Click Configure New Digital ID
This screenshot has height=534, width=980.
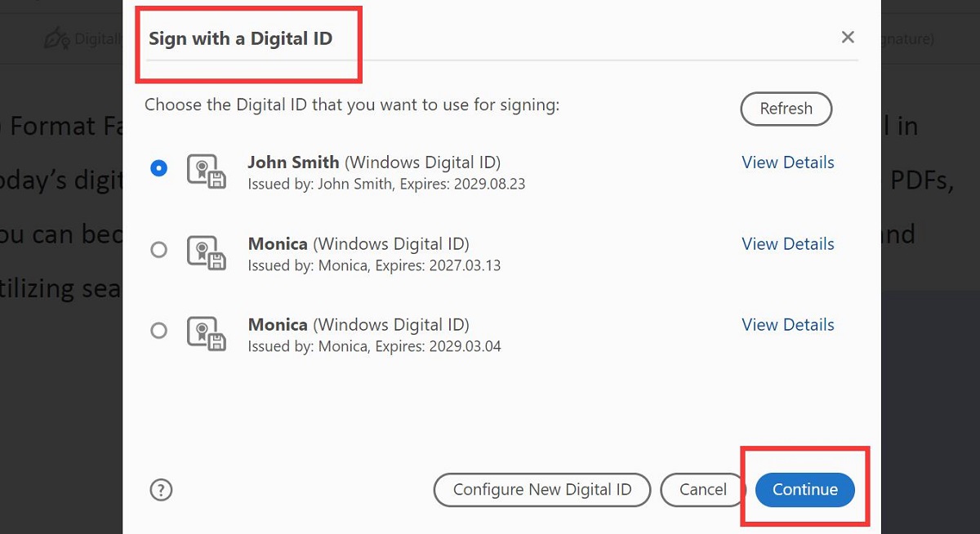tap(541, 490)
